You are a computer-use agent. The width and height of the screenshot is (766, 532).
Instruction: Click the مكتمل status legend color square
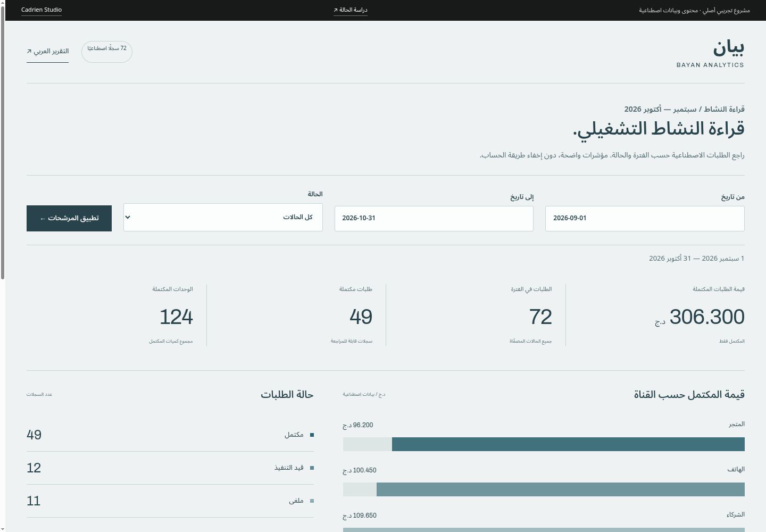tap(312, 435)
